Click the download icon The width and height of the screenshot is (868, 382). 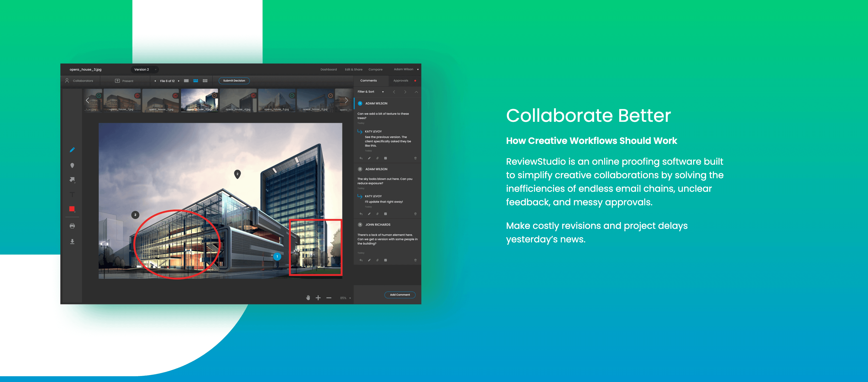(x=72, y=241)
